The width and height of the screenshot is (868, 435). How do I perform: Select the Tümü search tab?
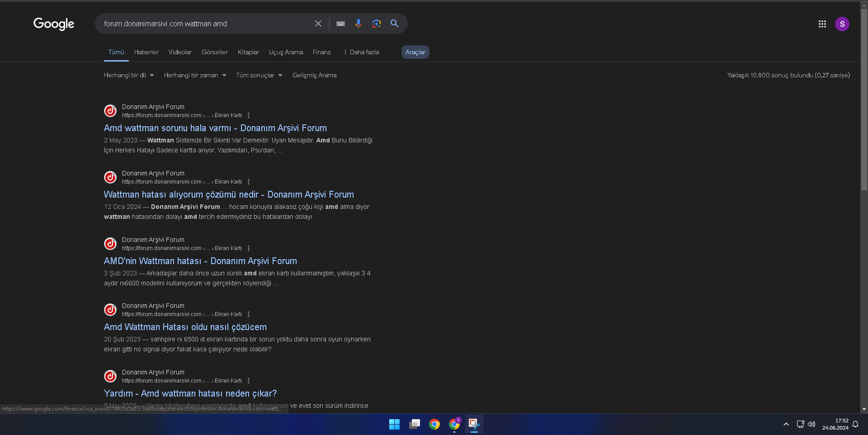tap(116, 52)
